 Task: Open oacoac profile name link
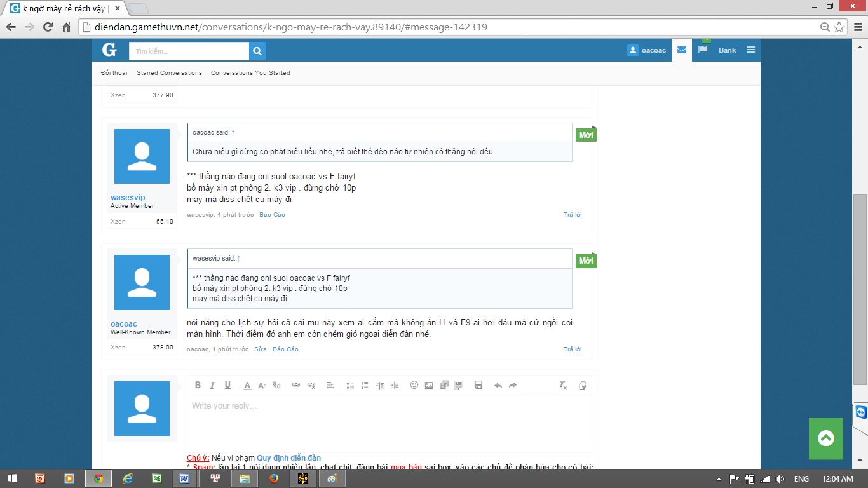coord(124,323)
